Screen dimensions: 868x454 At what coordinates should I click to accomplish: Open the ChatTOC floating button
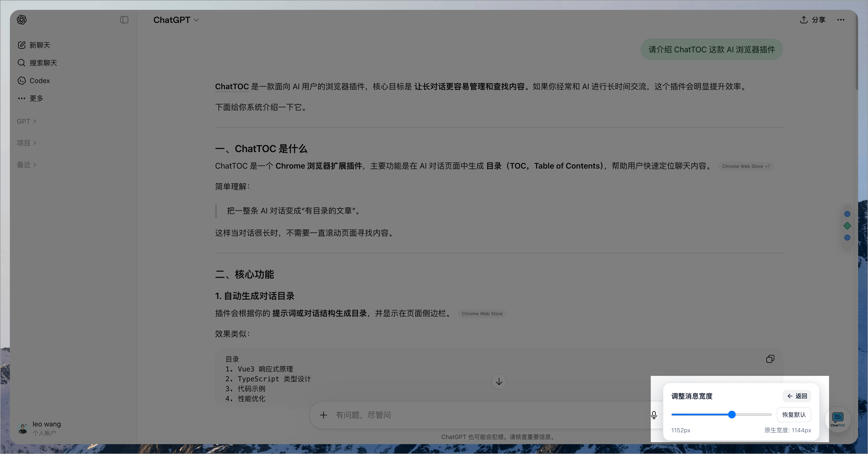[838, 419]
